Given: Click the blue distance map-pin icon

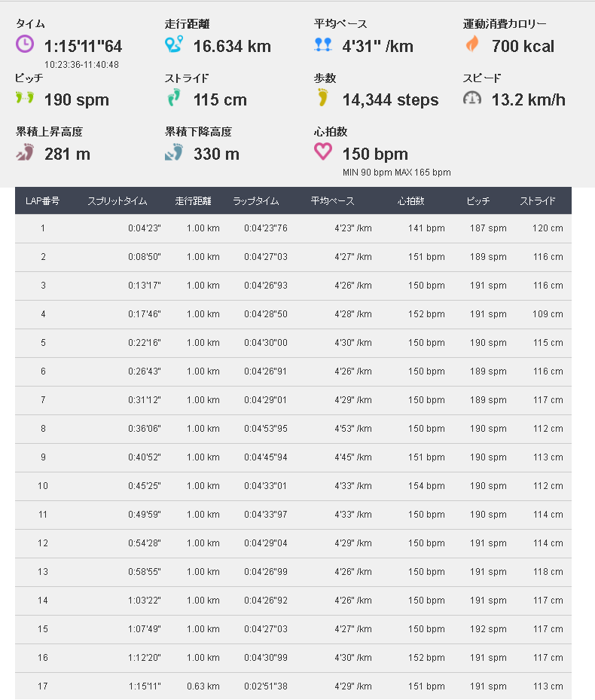Looking at the screenshot, I should [x=174, y=44].
